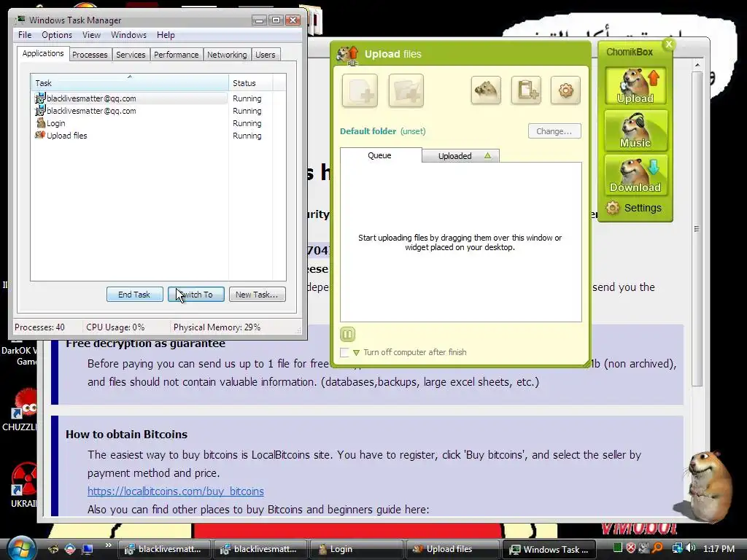Open the localbitcoins.com buy_bitcoins link

(x=175, y=491)
